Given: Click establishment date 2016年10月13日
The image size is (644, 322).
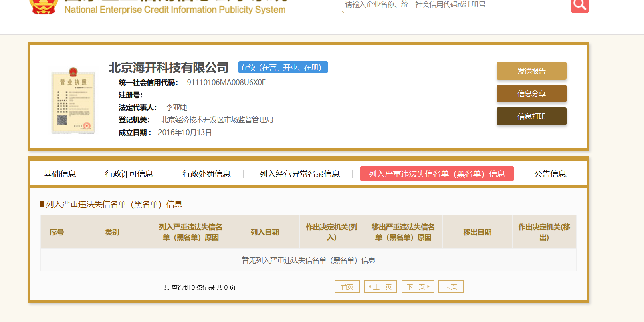Looking at the screenshot, I should point(185,133).
